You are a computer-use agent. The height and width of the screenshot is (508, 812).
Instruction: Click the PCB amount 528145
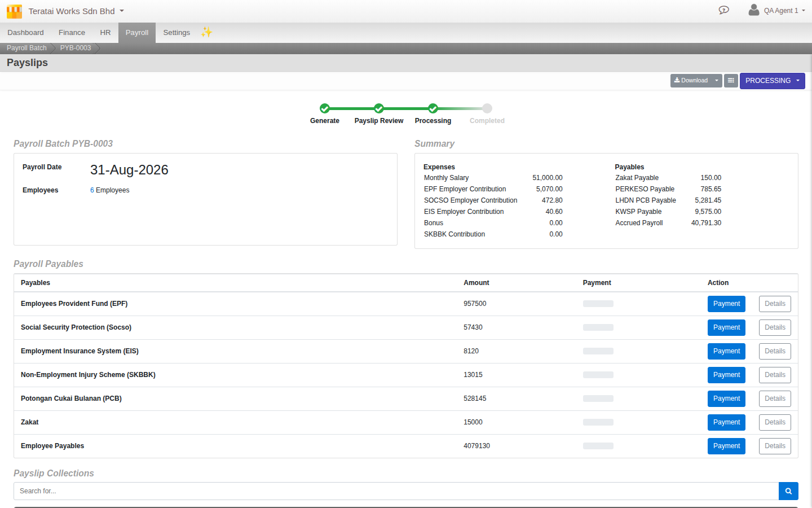(475, 398)
